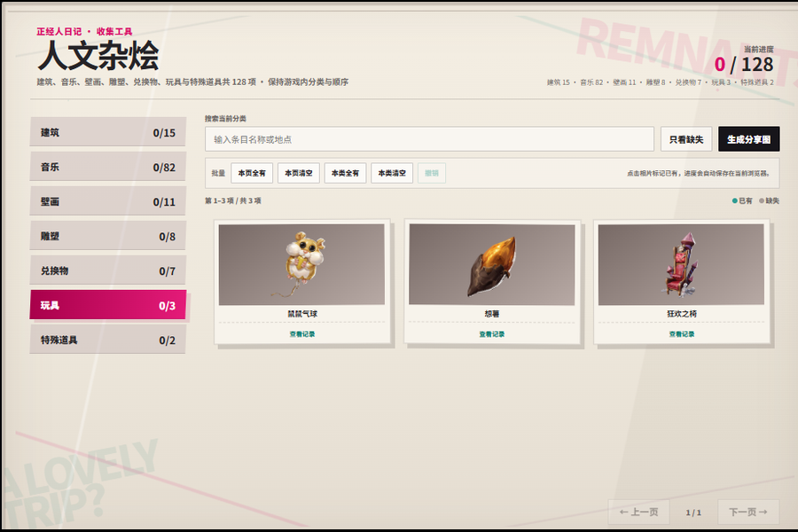The image size is (798, 532).
Task: Switch to the 音乐 category
Action: (x=108, y=167)
